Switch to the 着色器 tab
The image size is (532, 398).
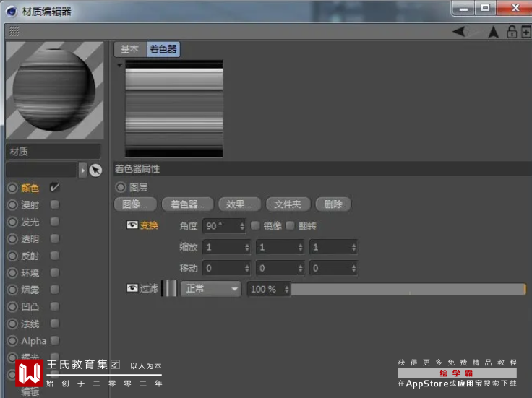tap(163, 49)
